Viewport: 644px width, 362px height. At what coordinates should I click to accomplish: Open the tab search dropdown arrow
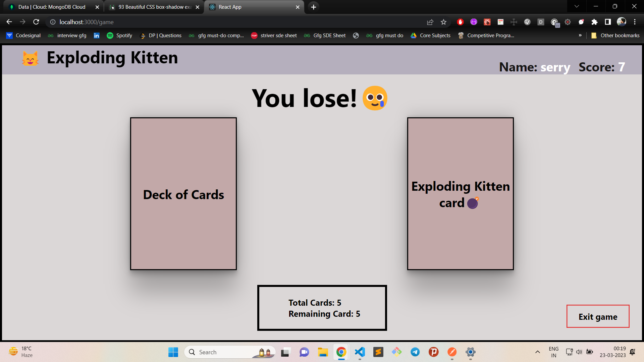577,6
